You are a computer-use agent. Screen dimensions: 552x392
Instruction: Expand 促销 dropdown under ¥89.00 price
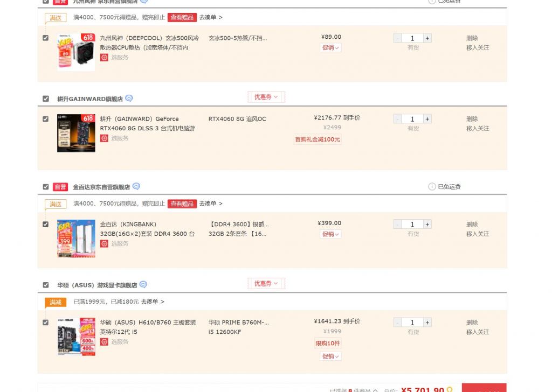coord(330,48)
